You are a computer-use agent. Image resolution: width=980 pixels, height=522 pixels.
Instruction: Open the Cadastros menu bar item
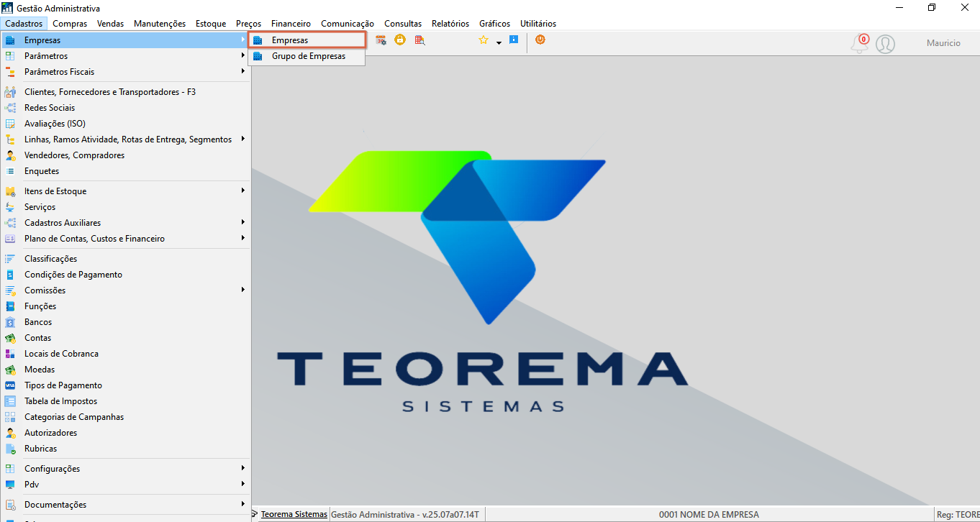[x=24, y=24]
